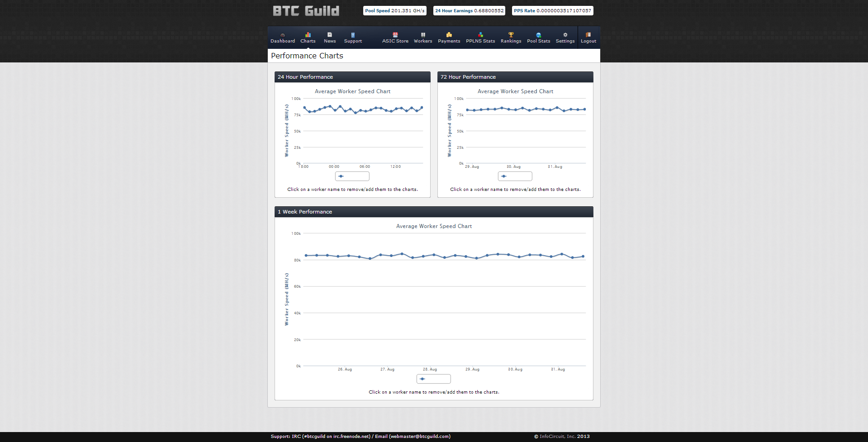The height and width of the screenshot is (442, 868).
Task: Open the Payments coins icon
Action: tap(449, 35)
